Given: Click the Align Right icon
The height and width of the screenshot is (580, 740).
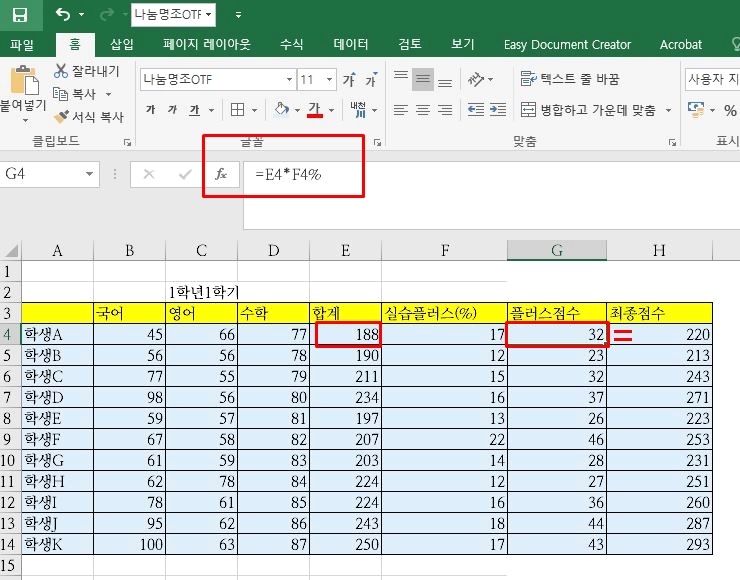Looking at the screenshot, I should (445, 110).
